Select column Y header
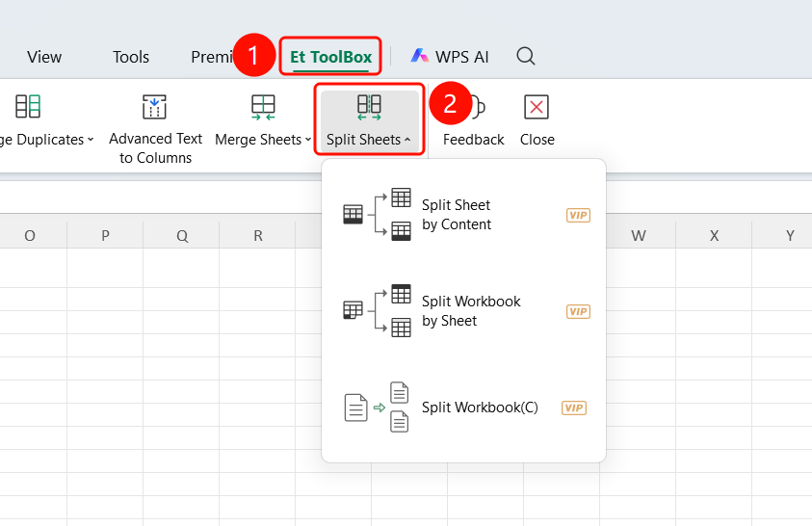Image resolution: width=812 pixels, height=526 pixels. pyautogui.click(x=790, y=236)
